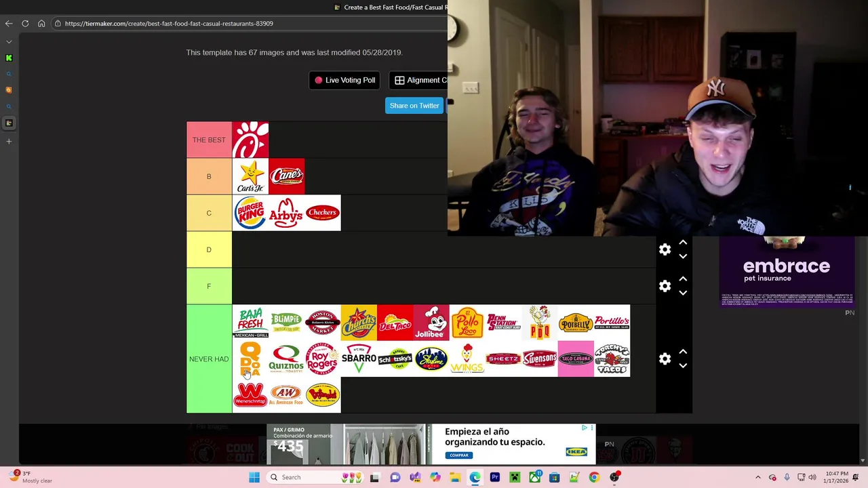Screen dimensions: 868x488
Task: Click the browser address bar URL
Action: [169, 24]
